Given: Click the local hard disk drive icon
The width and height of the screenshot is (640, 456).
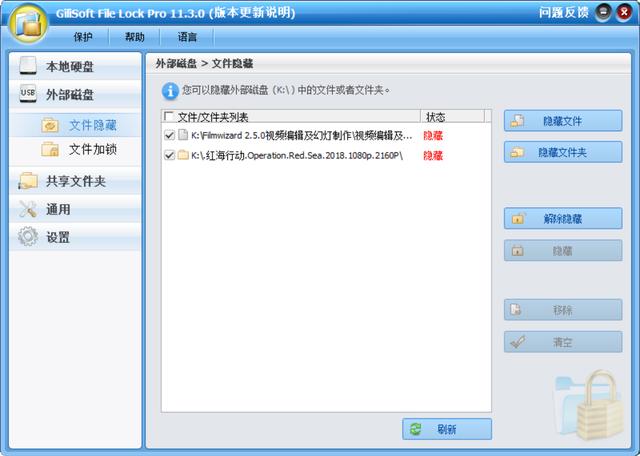Looking at the screenshot, I should click(x=28, y=66).
